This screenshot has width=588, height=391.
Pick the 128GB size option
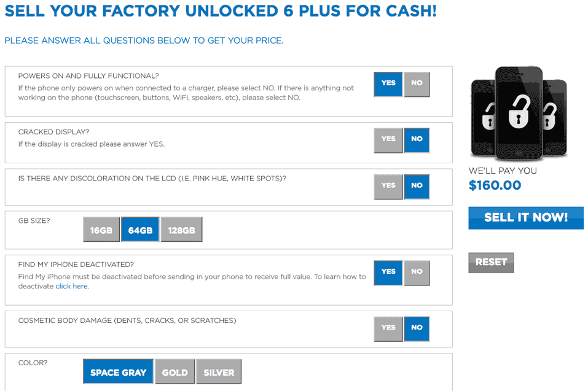coord(181,229)
